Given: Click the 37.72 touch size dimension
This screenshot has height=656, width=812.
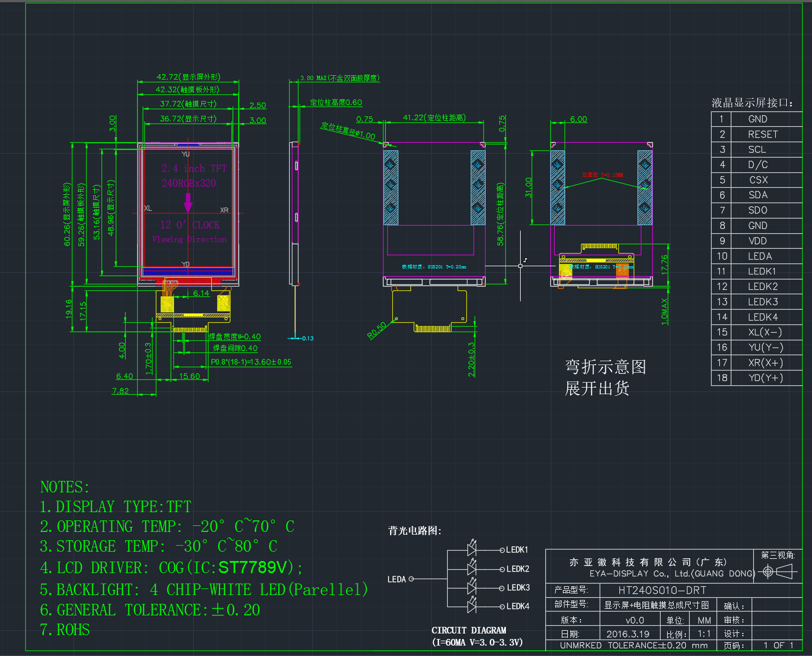Looking at the screenshot, I should [188, 104].
